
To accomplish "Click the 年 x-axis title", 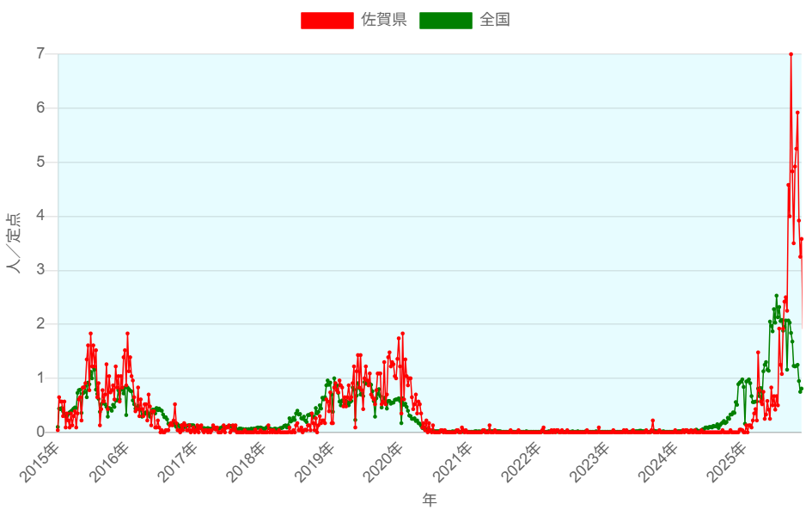I will 429,500.
